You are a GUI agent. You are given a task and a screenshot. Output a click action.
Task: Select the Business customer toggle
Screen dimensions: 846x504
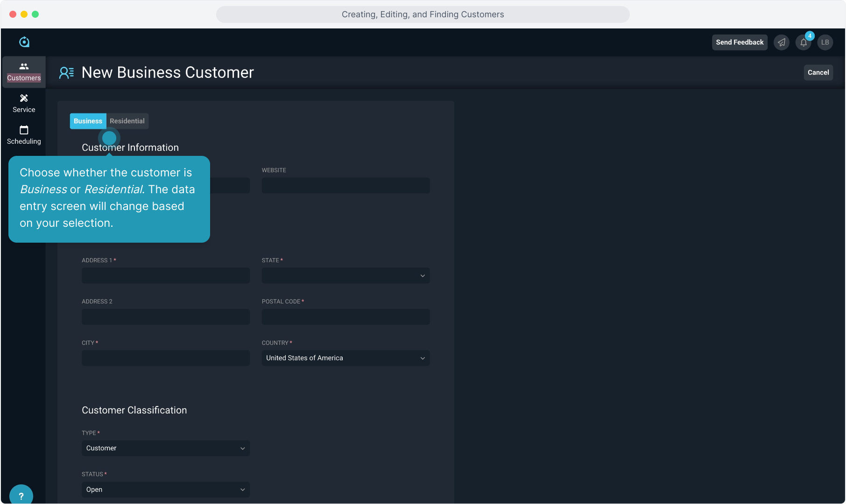88,121
